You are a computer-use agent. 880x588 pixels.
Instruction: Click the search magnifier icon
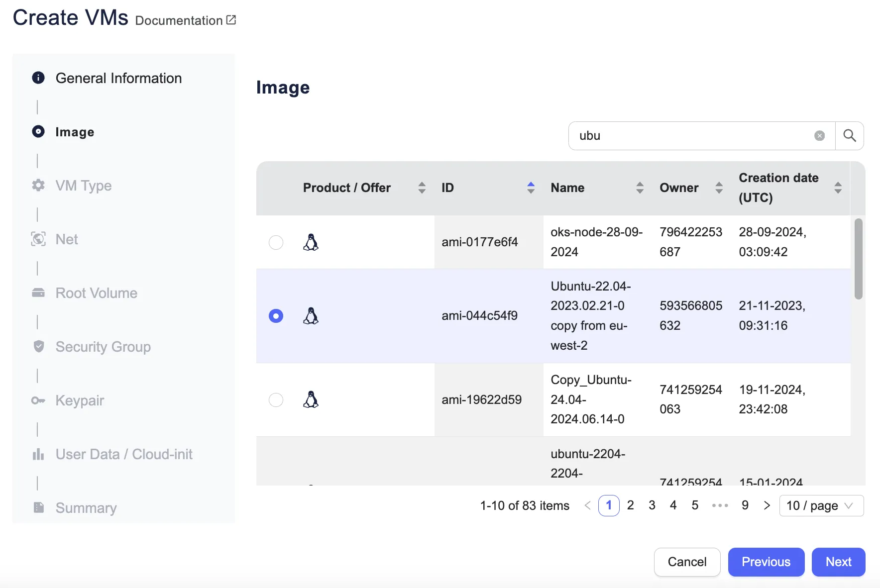[x=850, y=136]
